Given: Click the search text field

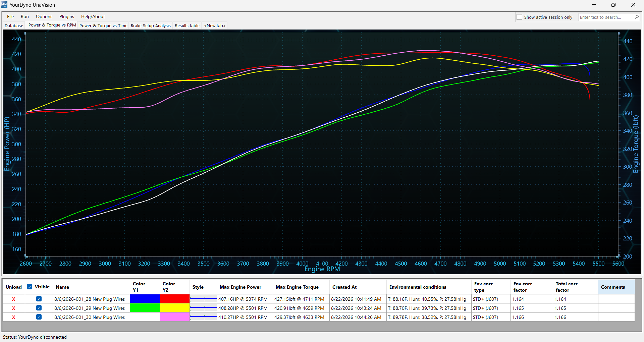Looking at the screenshot, I should pos(606,17).
